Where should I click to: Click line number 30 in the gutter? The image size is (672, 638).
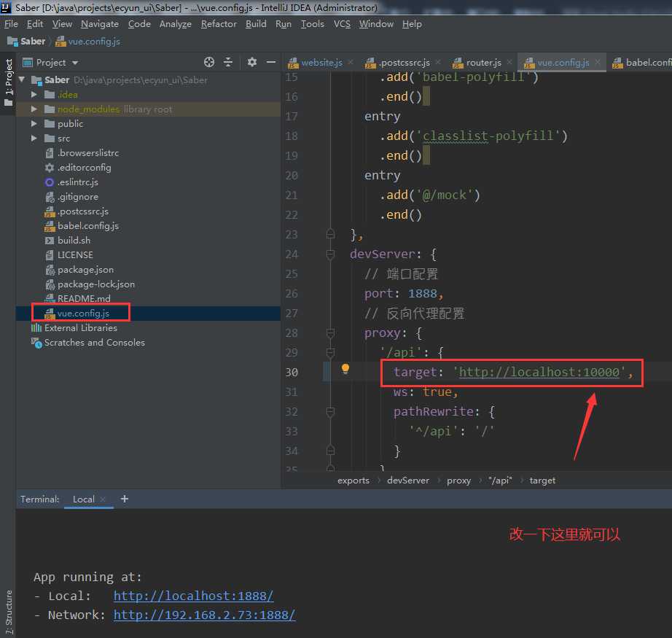(292, 372)
